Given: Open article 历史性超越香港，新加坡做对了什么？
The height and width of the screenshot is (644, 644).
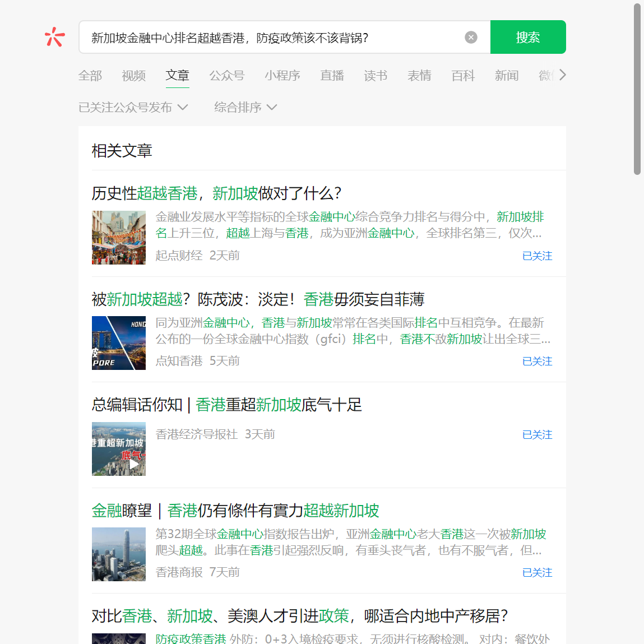Looking at the screenshot, I should pos(216,193).
